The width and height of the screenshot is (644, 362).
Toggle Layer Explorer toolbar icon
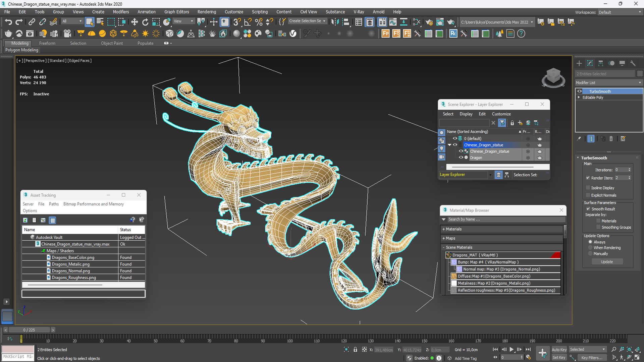coord(370,22)
